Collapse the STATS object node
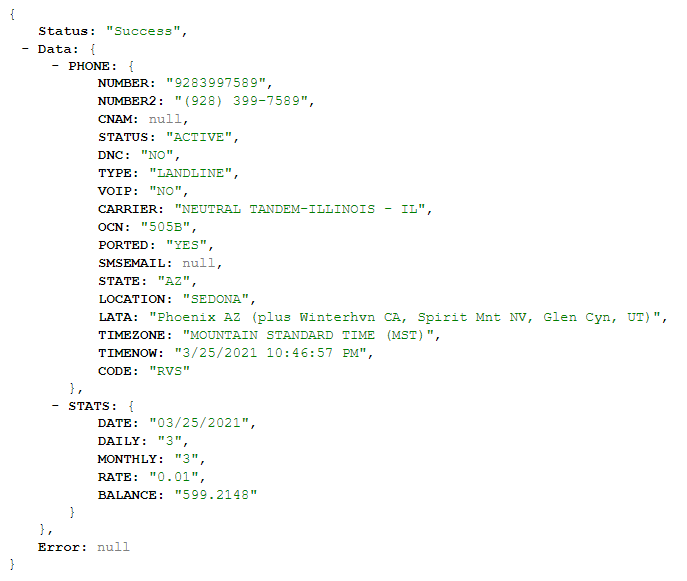Screen dimensions: 687x581 coord(55,406)
